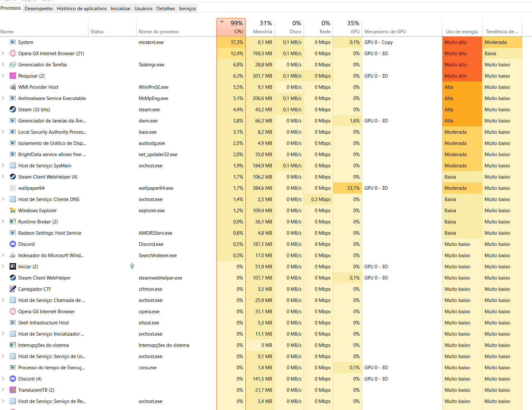Click the opera.exe Opera GX icon

pos(13,312)
